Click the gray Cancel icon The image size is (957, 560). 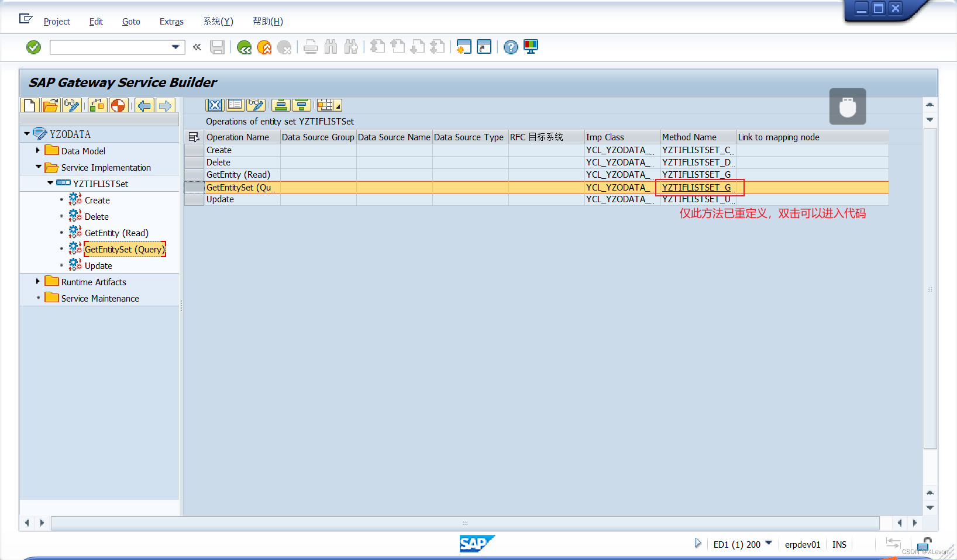tap(284, 47)
